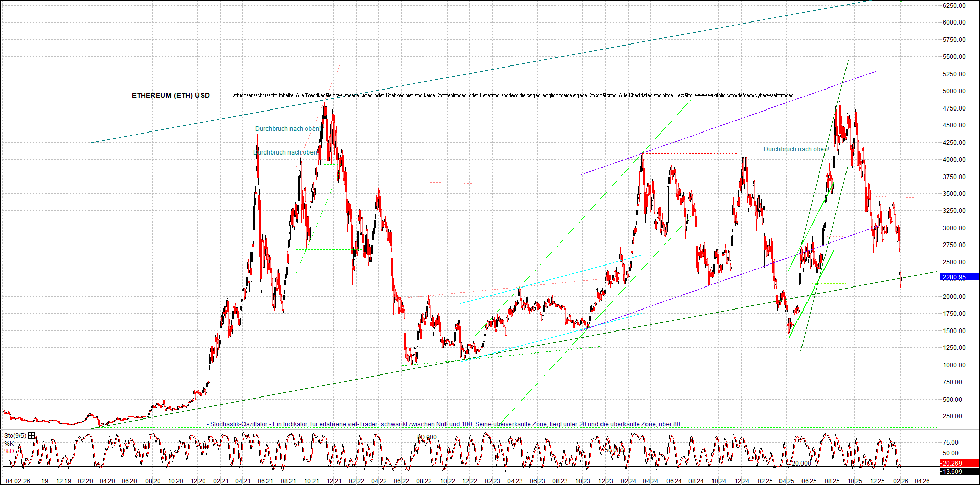The image size is (980, 485).
Task: Click the minus sign at bottom-right corner
Action: [936, 481]
